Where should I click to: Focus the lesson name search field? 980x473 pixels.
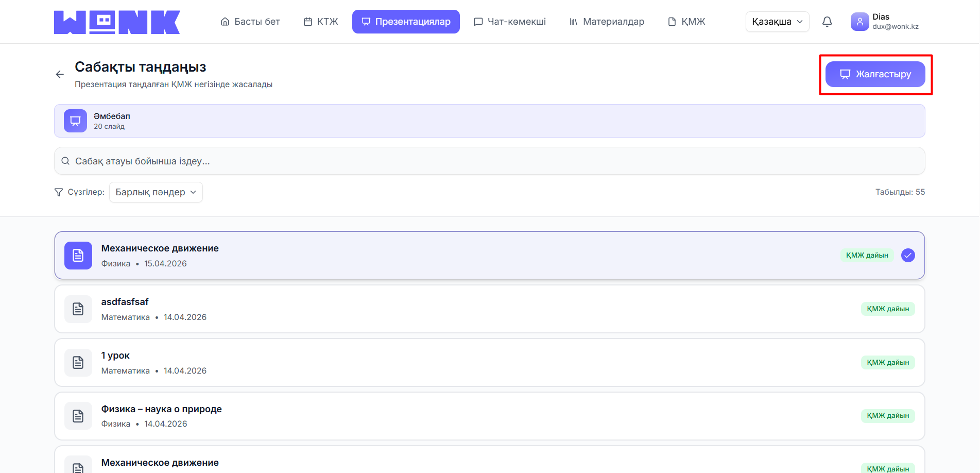(x=489, y=161)
